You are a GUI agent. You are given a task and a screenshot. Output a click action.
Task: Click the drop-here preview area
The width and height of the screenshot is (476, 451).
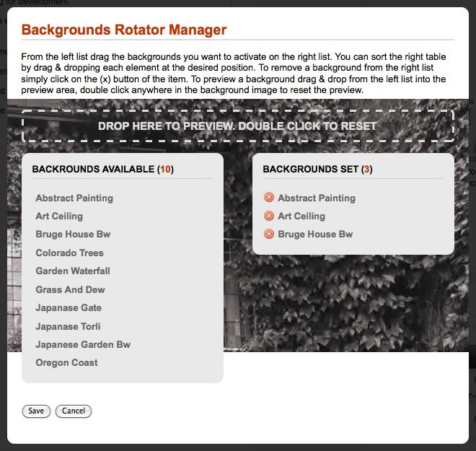(237, 126)
